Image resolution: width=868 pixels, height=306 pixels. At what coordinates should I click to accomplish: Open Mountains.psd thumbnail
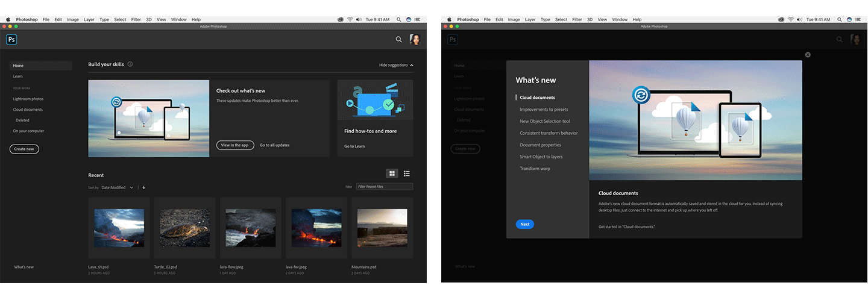tap(382, 228)
